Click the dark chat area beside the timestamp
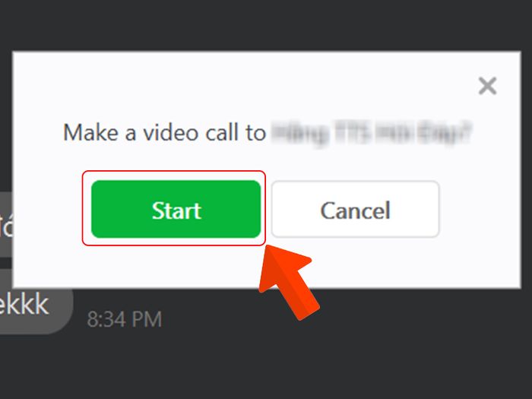 (x=211, y=319)
